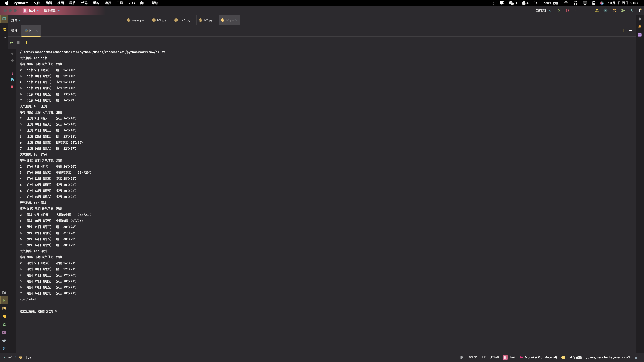Open the Terminal tool window

[x=4, y=333]
